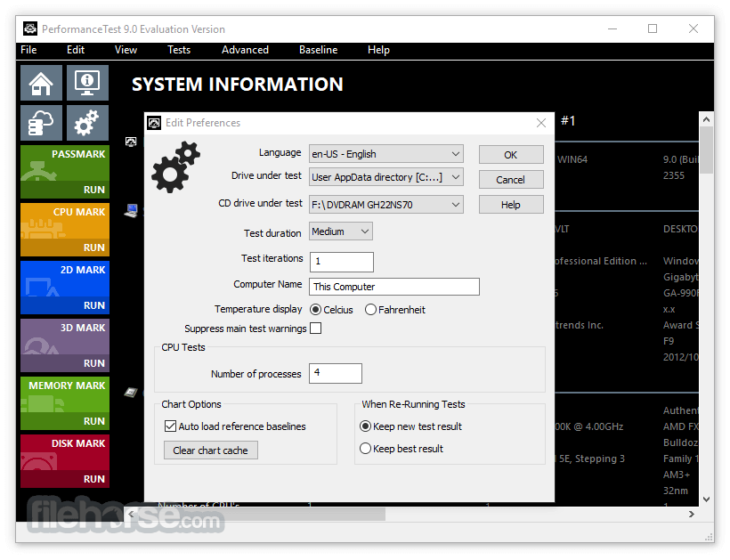Image resolution: width=730 pixels, height=560 pixels.
Task: Click the vertical scrollbar thumb
Action: click(706, 150)
